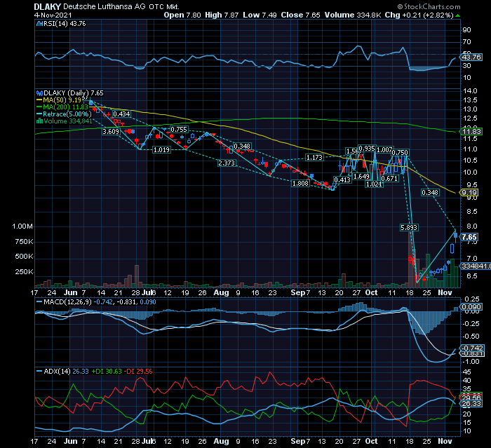Click the 2.373 retrace label

227,163
